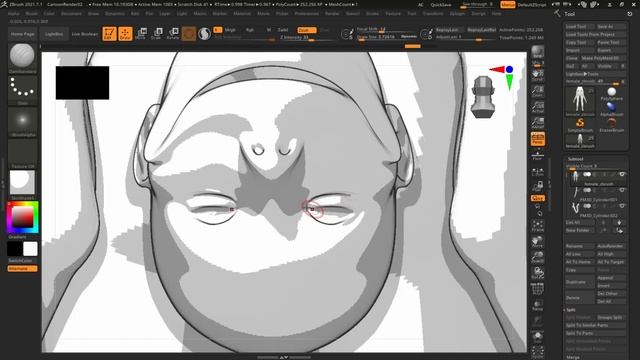Click DefaultZScript button
Image resolution: width=640 pixels, height=360 pixels.
pos(532,4)
